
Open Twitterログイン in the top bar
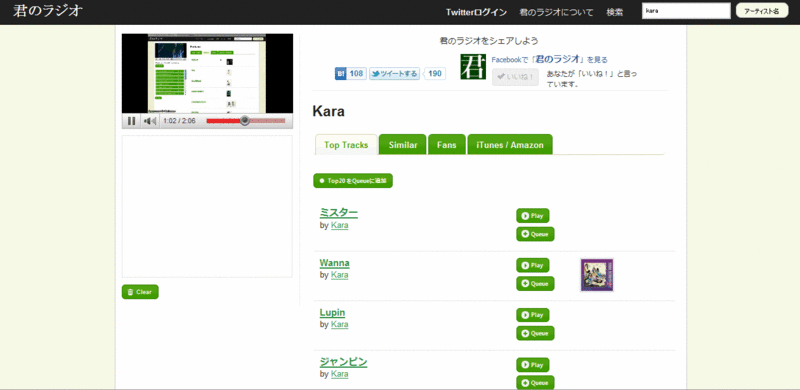pos(476,12)
